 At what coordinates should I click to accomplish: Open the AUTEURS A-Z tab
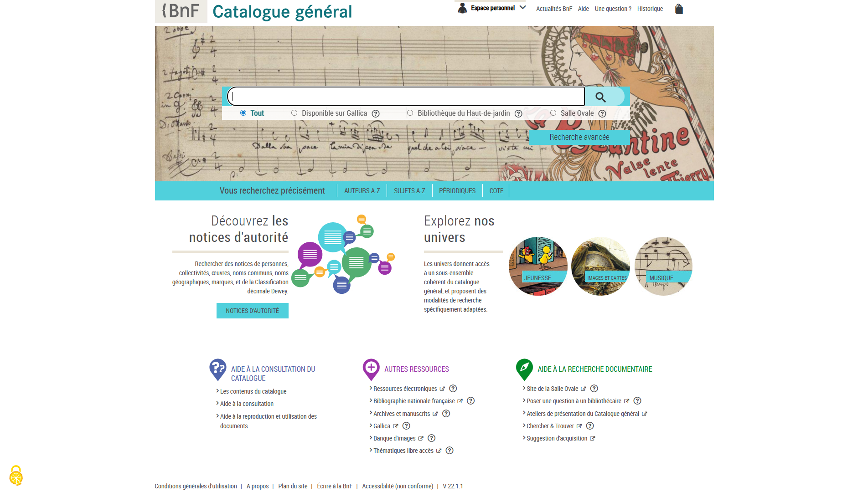click(362, 191)
